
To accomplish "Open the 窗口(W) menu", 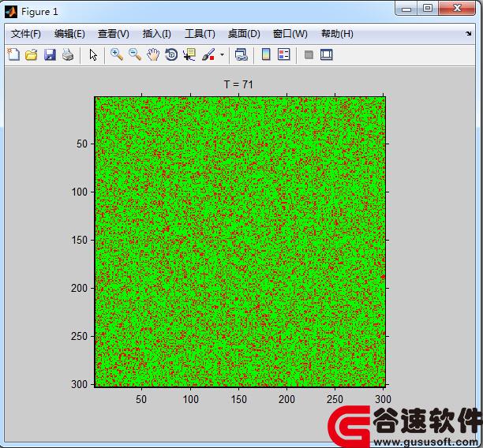I will [x=290, y=34].
